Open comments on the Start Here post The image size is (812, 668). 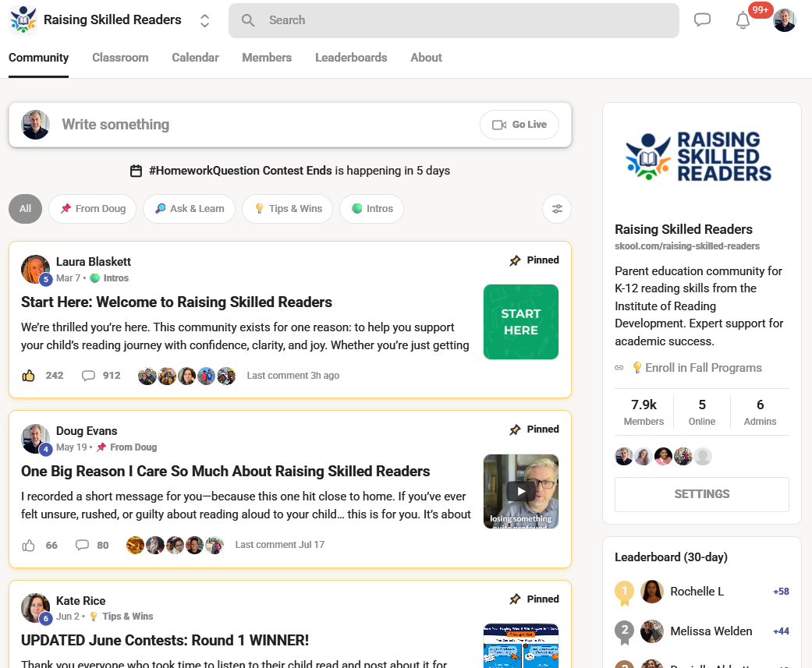pos(88,376)
